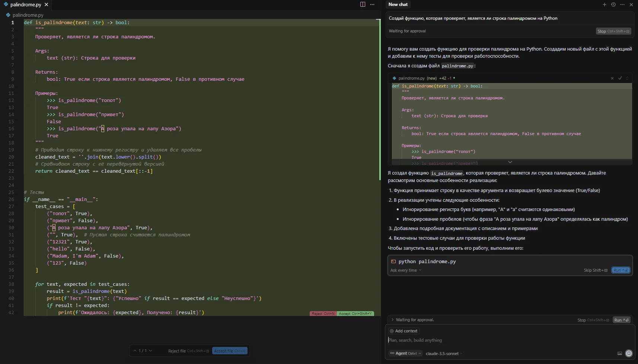638x364 pixels.
Task: Click Reject file button
Action: coord(188,351)
